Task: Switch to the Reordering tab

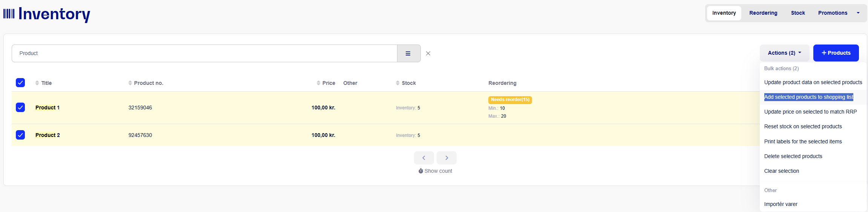Action: coord(763,13)
